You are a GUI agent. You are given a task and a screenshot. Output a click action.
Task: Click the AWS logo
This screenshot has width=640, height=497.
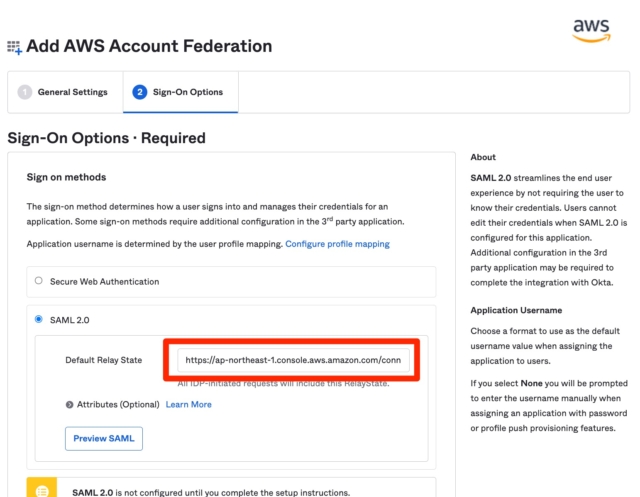click(x=591, y=31)
